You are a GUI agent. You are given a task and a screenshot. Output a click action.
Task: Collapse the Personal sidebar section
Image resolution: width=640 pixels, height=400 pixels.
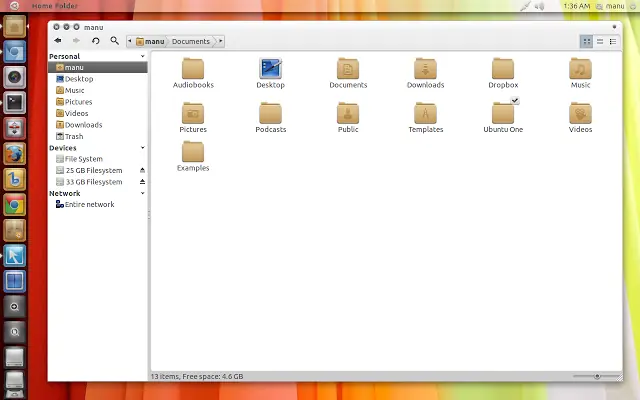[142, 57]
